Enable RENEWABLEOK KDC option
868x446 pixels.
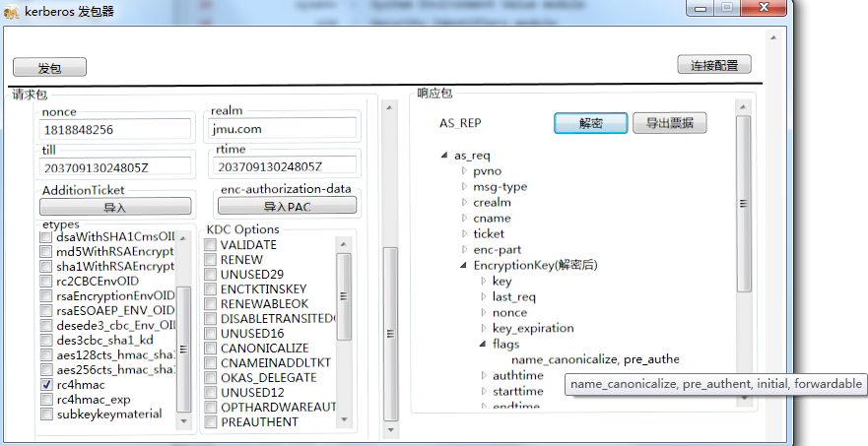pos(211,304)
